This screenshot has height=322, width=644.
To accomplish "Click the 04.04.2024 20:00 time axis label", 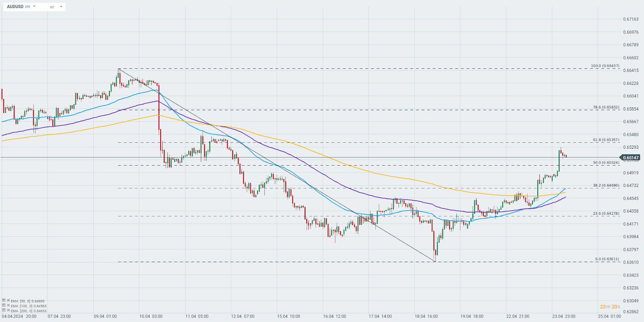I will point(19,316).
